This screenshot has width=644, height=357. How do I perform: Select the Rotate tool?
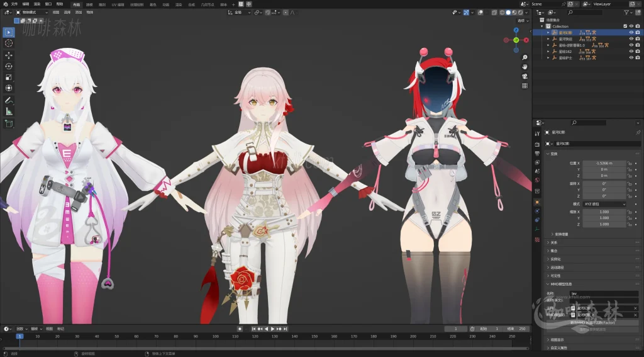(9, 66)
